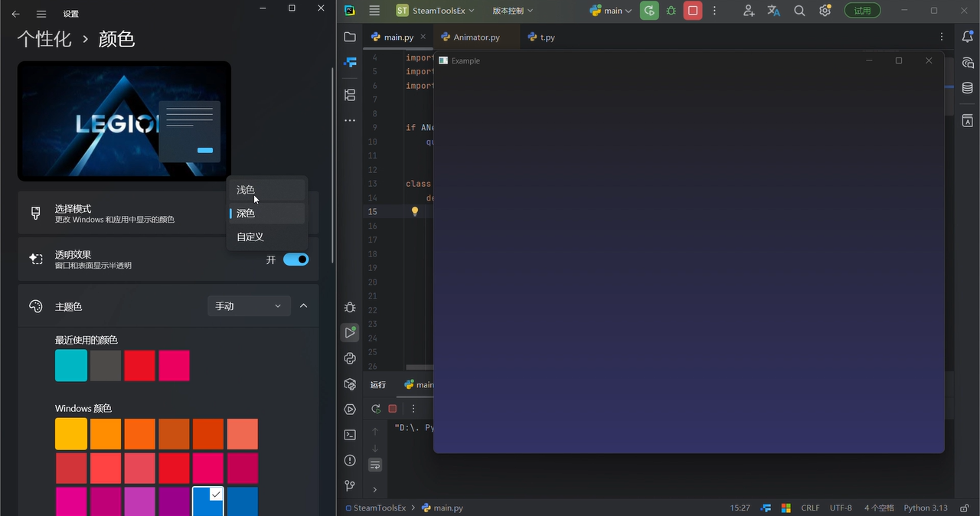Image resolution: width=980 pixels, height=516 pixels.
Task: Open the Notifications bell icon
Action: (x=968, y=37)
